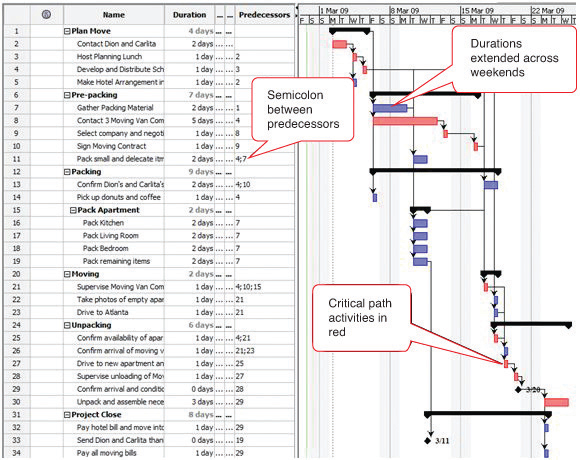This screenshot has width=580, height=460.
Task: Click the Duration column header
Action: click(x=189, y=15)
